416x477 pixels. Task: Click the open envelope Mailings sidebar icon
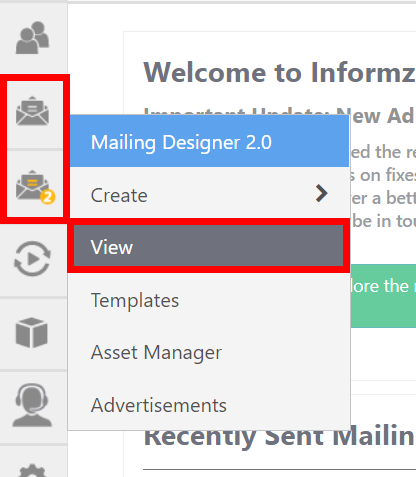tap(33, 111)
